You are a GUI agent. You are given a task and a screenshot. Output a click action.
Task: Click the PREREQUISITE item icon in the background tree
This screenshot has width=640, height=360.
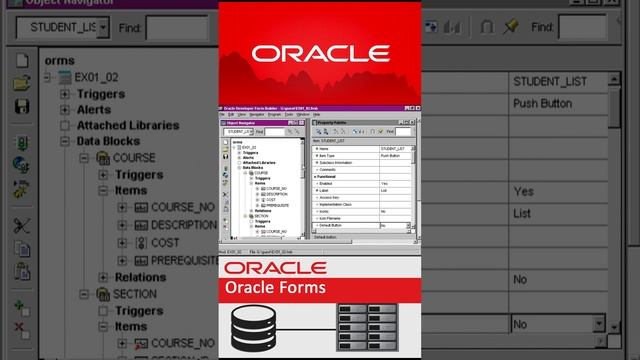[x=141, y=260]
